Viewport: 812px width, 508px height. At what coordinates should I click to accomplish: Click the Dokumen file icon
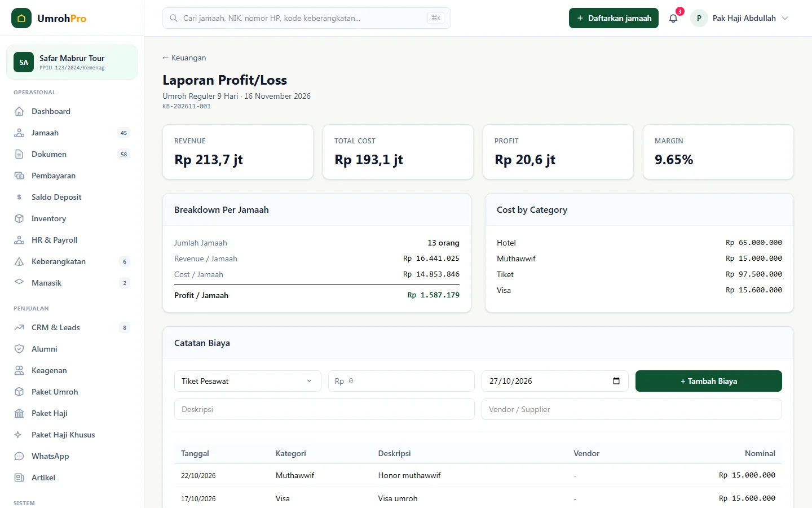pyautogui.click(x=19, y=154)
